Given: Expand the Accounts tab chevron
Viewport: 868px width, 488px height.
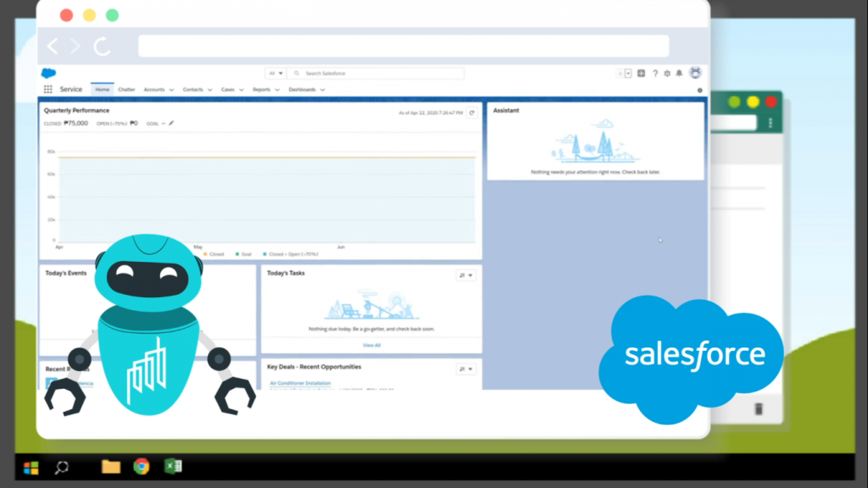Looking at the screenshot, I should [171, 90].
